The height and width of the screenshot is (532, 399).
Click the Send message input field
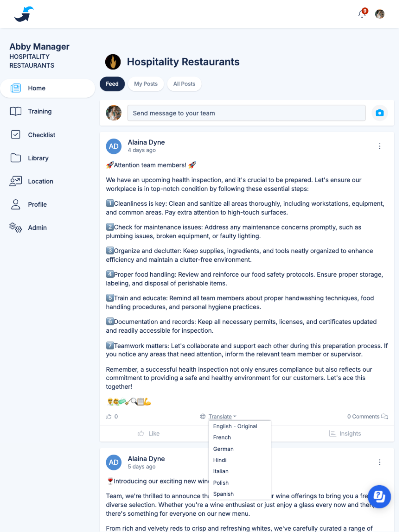point(247,113)
